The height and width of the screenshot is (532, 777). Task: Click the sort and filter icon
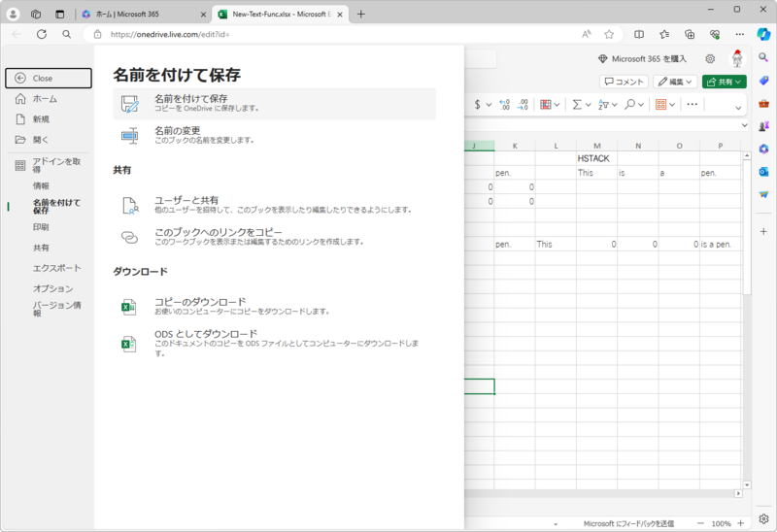coord(603,105)
